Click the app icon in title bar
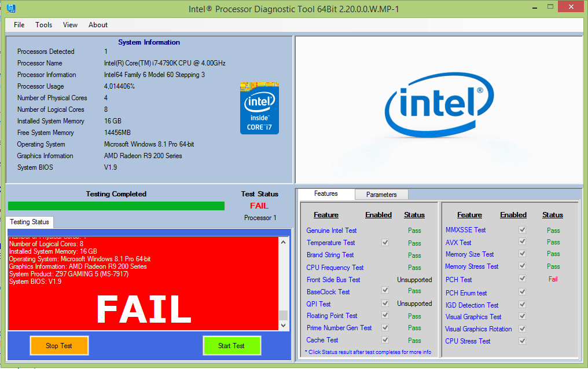The image size is (588, 369). tap(10, 9)
